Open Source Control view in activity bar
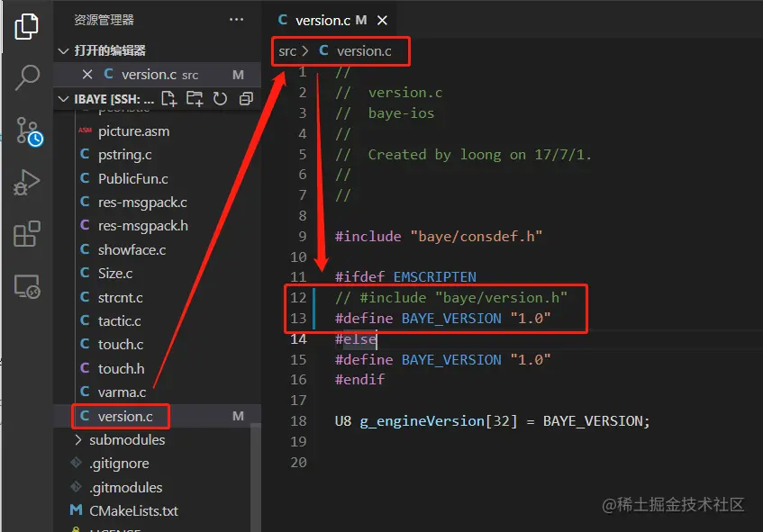Screen dimensions: 763x532 [x=28, y=131]
